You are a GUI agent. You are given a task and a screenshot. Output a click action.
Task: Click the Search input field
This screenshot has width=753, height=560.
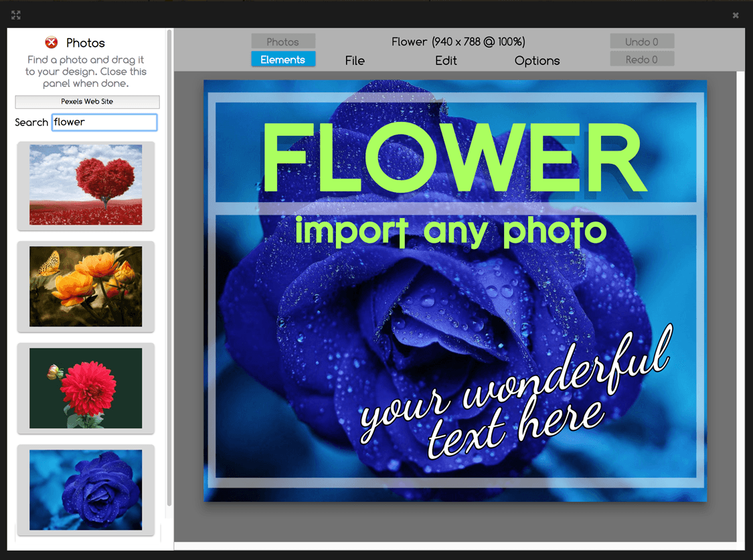[104, 122]
